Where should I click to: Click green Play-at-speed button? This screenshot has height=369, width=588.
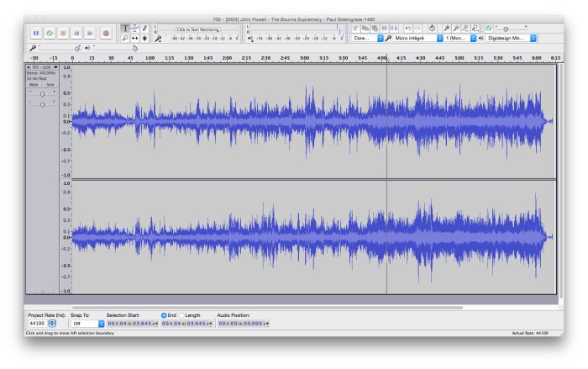pos(489,28)
